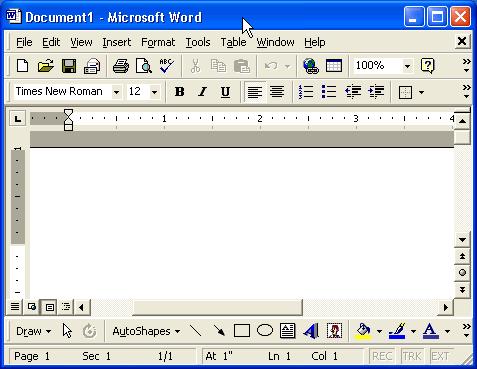Open Tables and Borders toolbar icon
477x369 pixels.
click(x=334, y=66)
